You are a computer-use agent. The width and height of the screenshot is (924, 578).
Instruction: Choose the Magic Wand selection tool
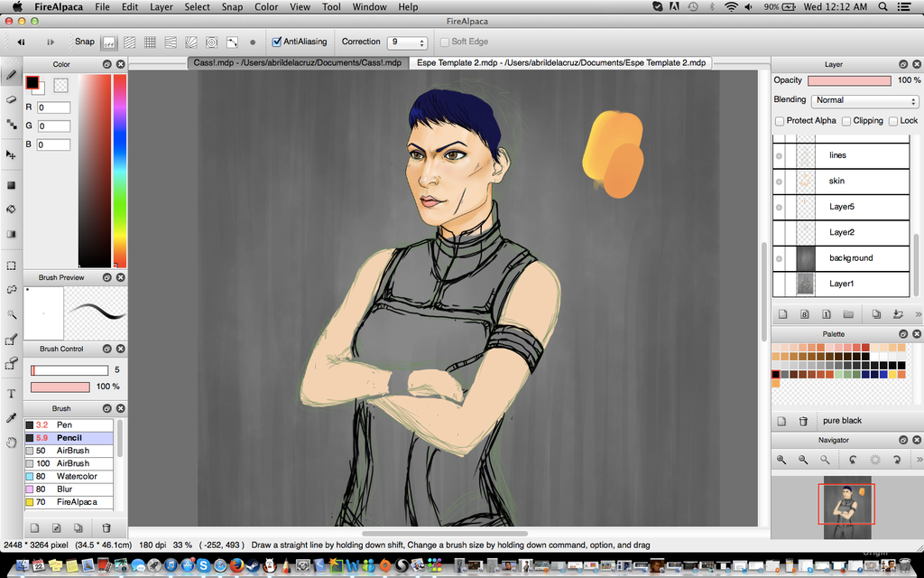click(12, 314)
